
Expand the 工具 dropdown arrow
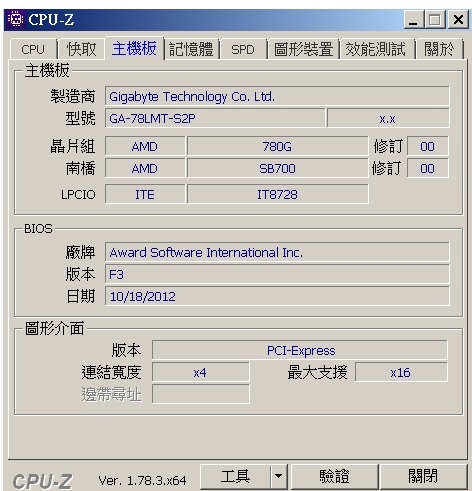pos(279,476)
